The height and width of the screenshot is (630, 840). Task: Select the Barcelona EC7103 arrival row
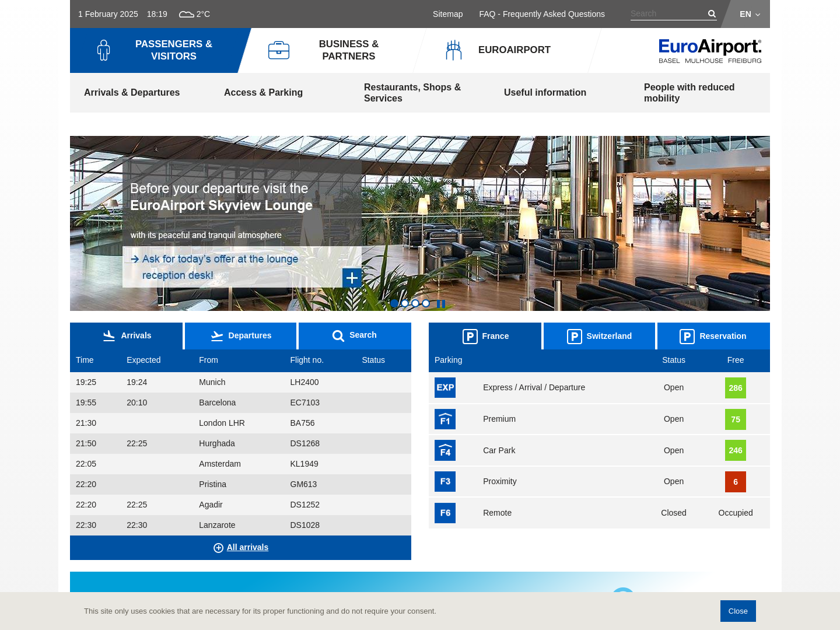tap(240, 402)
